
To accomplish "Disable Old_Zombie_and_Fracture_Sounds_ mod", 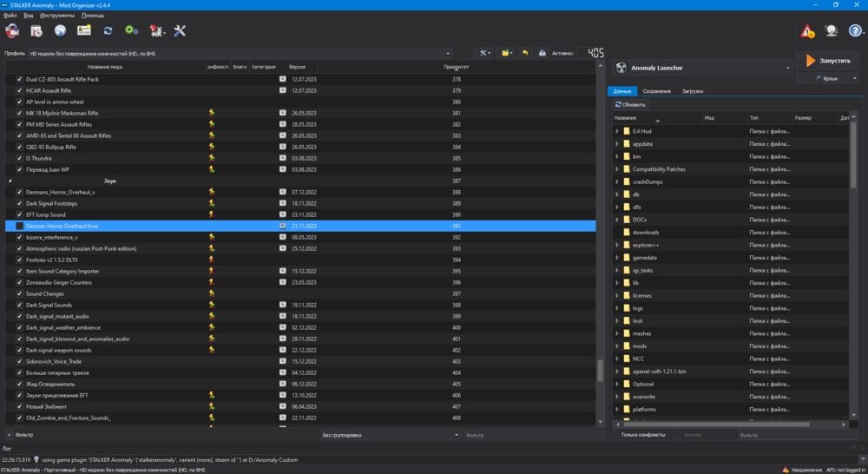I will pos(20,418).
